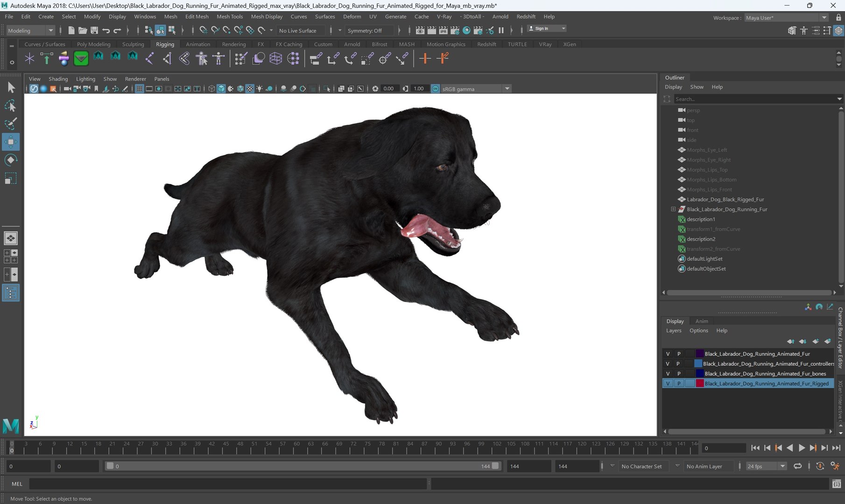Open the sRGB gamma view transform dropdown
Image resolution: width=845 pixels, height=504 pixels.
pos(475,89)
